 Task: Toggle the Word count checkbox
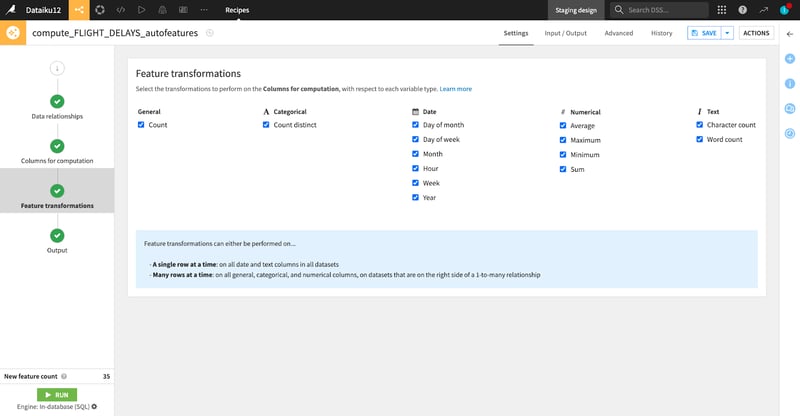pos(699,139)
